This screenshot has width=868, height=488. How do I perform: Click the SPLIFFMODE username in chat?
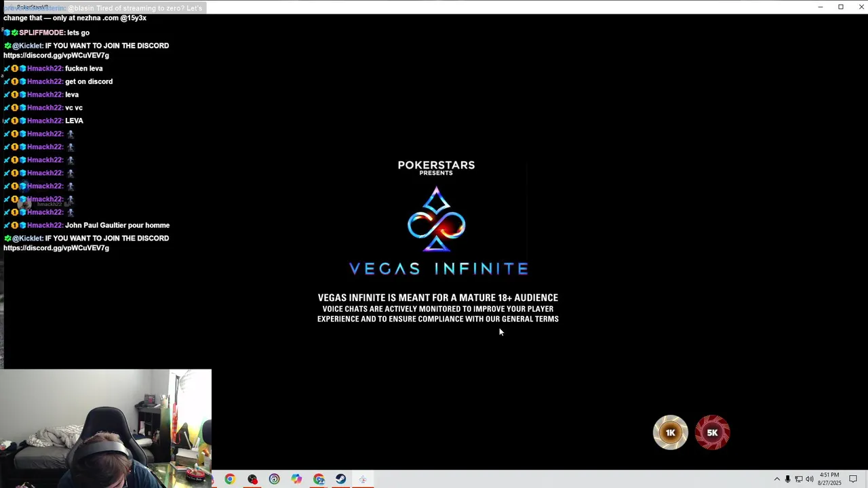(42, 33)
